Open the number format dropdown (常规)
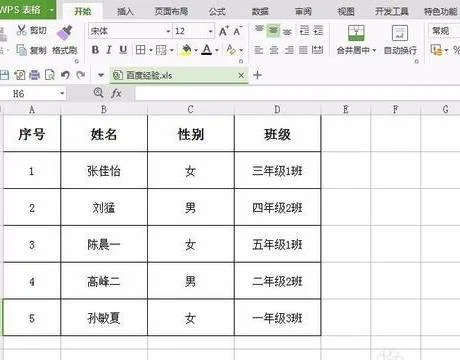Viewport: 460px width, 360px height. click(444, 31)
